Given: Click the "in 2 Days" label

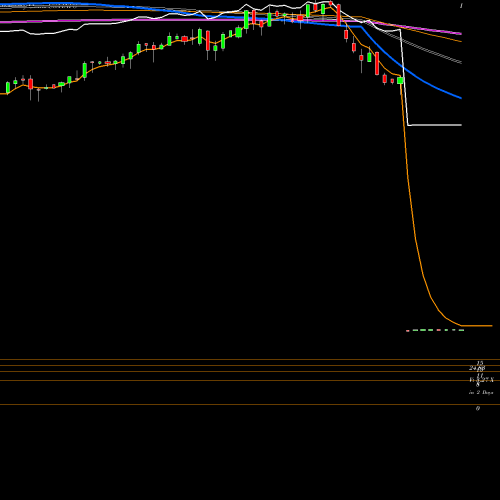Looking at the screenshot, I should (481, 392).
